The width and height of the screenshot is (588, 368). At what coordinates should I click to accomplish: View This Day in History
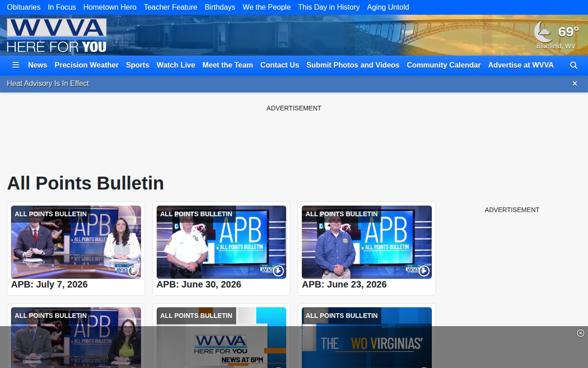(329, 7)
